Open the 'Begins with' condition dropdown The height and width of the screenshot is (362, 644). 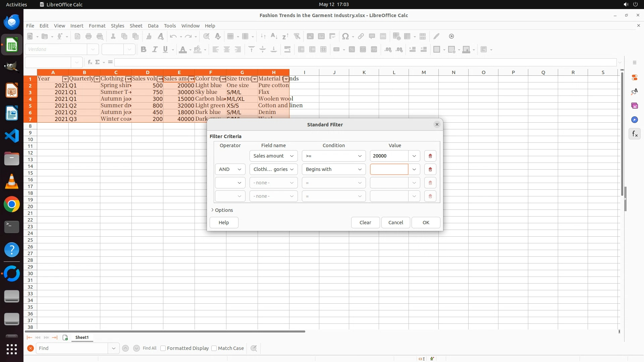pyautogui.click(x=333, y=169)
